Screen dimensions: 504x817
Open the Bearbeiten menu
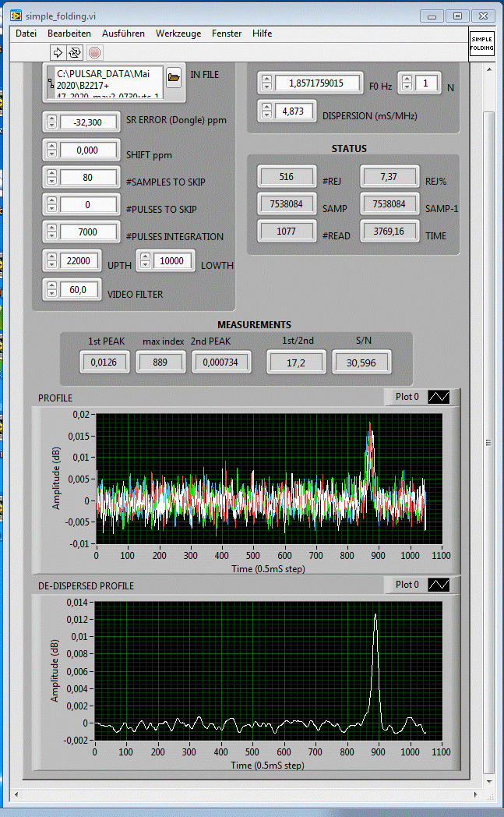click(x=69, y=34)
